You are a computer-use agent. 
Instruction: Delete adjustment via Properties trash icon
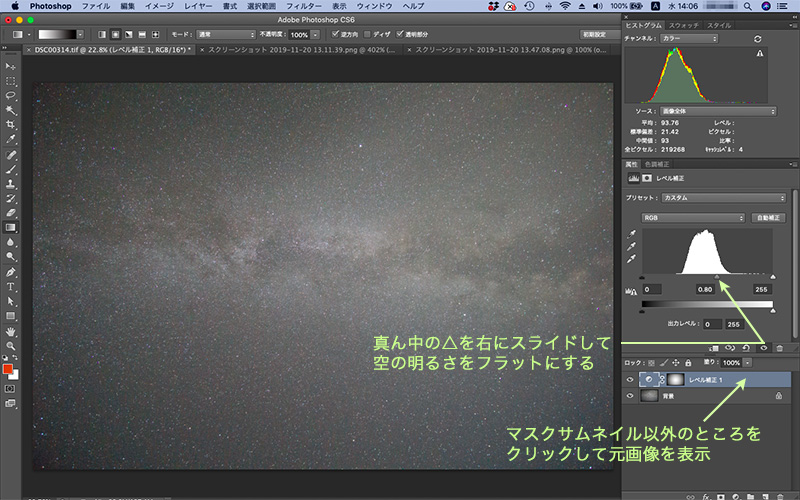pos(780,348)
